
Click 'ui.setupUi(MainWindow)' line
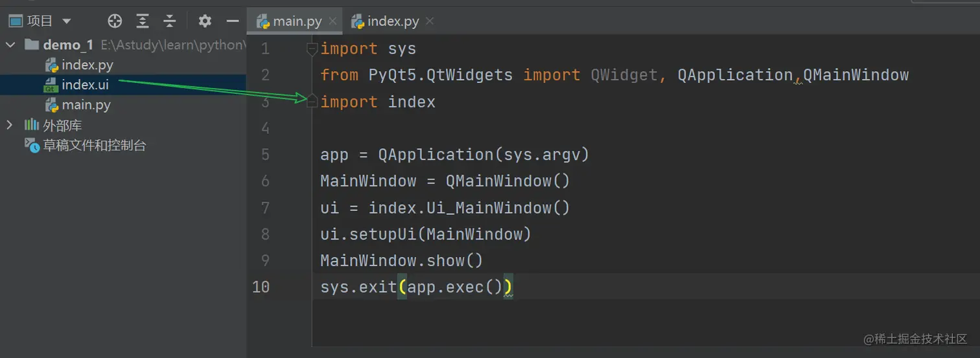click(426, 234)
